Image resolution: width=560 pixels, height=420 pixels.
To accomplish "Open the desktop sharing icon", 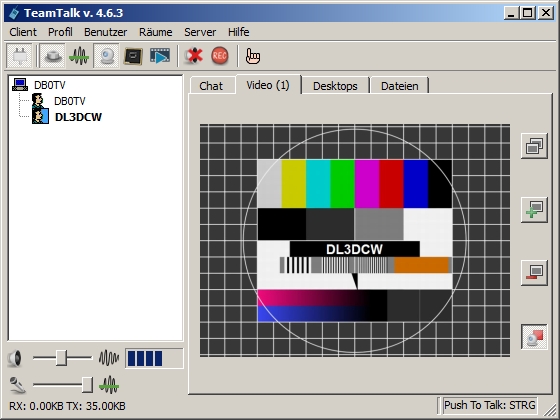I will 133,56.
